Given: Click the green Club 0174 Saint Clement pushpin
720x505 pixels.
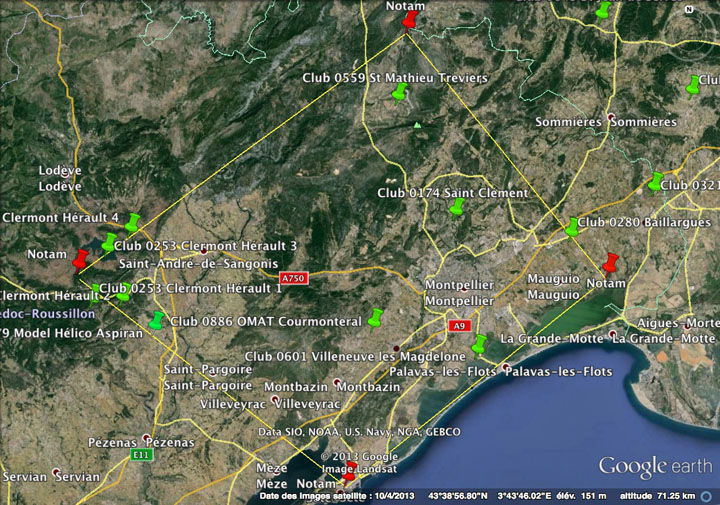Looking at the screenshot, I should click(x=457, y=207).
